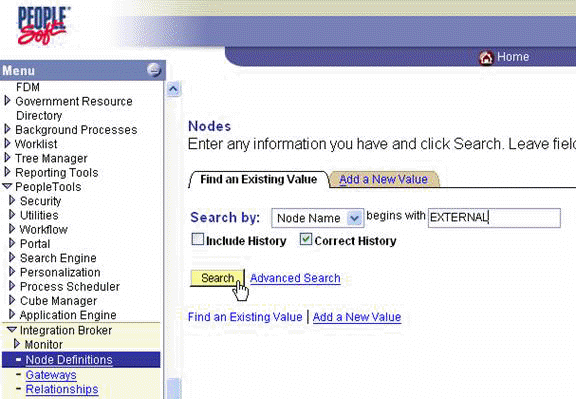Expand Search Engine folder

pyautogui.click(x=12, y=258)
